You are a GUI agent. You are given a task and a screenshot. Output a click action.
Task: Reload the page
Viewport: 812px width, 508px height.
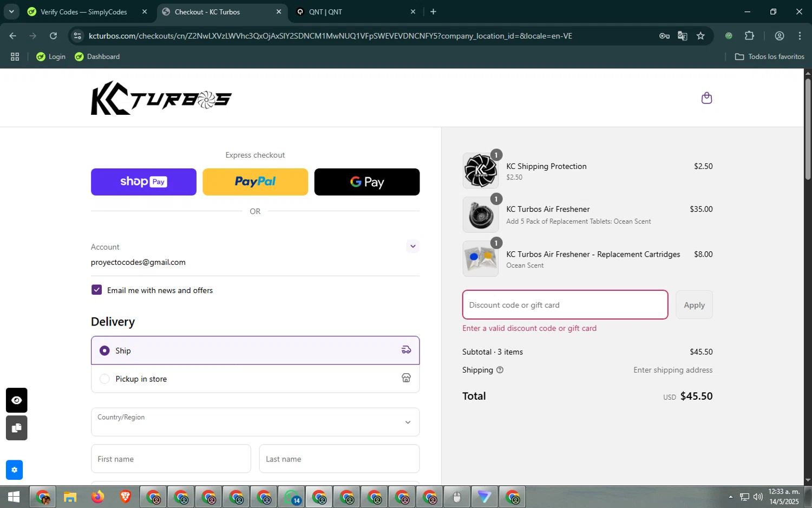click(x=53, y=36)
